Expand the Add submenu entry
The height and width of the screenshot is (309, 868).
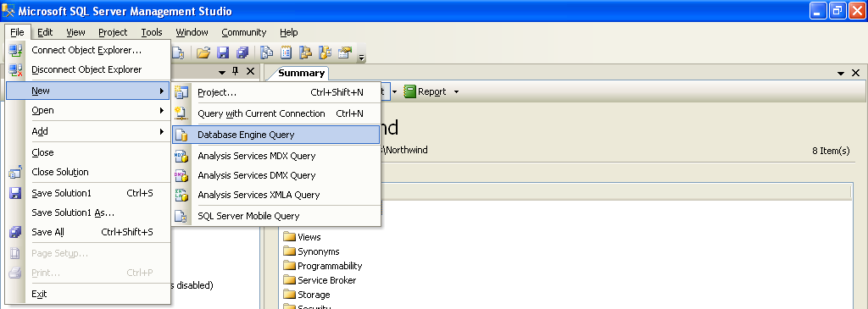87,131
